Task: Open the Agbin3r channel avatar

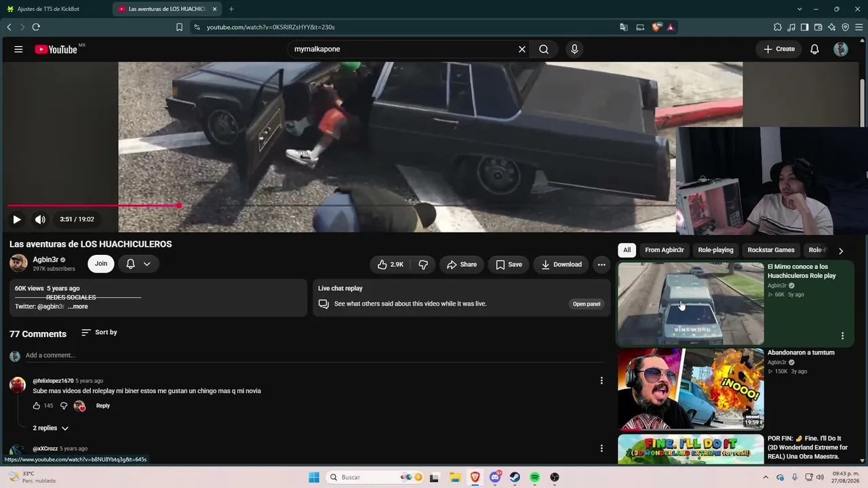Action: 18,264
